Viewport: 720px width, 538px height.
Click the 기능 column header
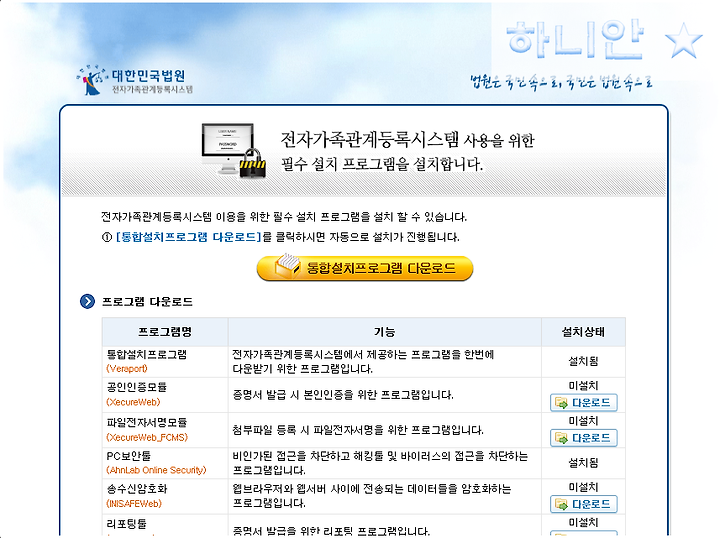[x=384, y=332]
